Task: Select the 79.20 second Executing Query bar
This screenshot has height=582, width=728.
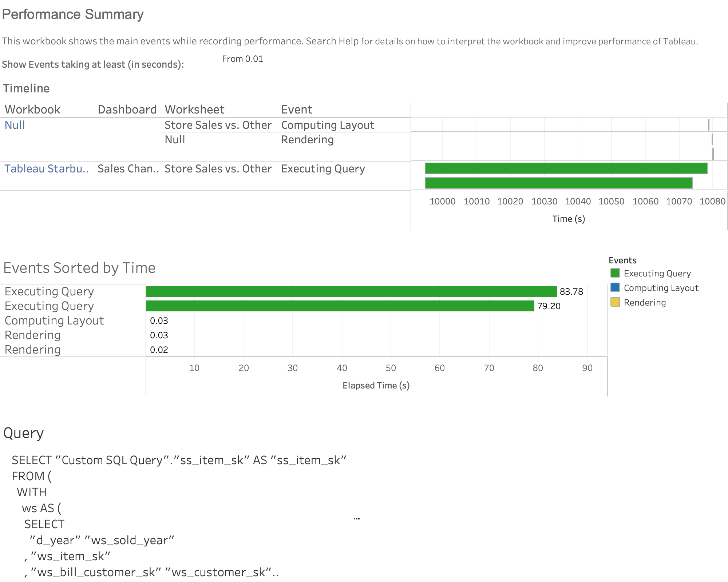Action: (x=340, y=306)
